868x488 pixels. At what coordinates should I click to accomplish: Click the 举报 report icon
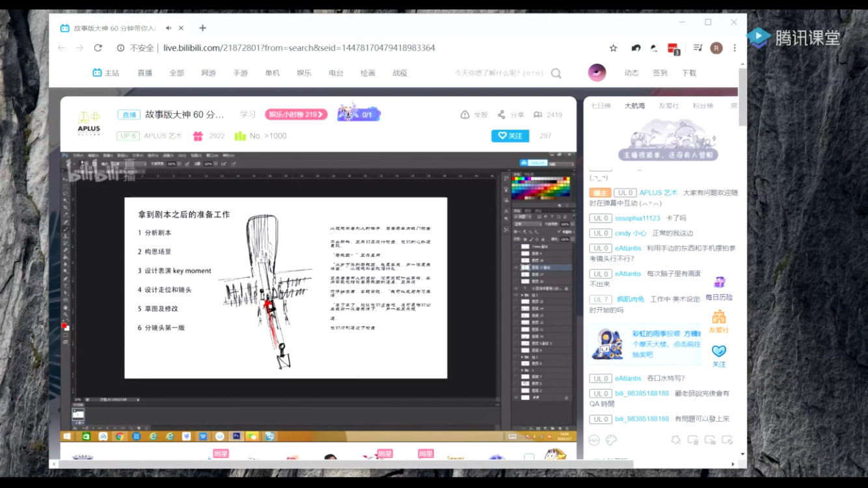pyautogui.click(x=465, y=115)
